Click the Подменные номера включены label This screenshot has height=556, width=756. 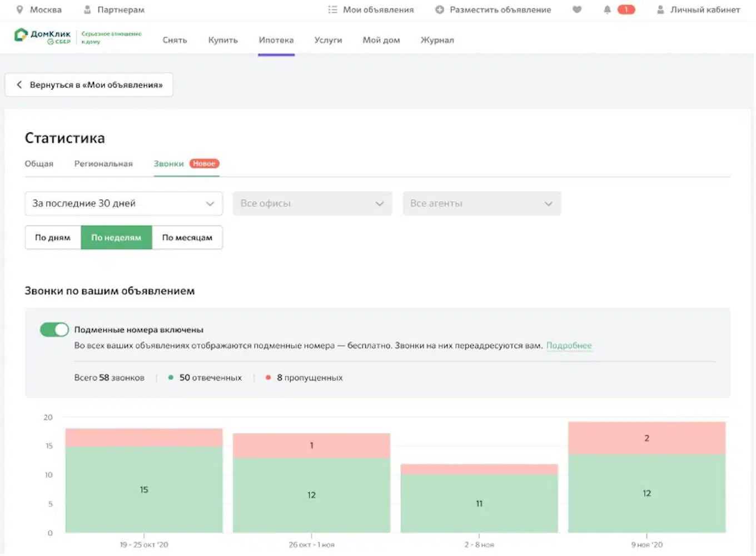(139, 330)
